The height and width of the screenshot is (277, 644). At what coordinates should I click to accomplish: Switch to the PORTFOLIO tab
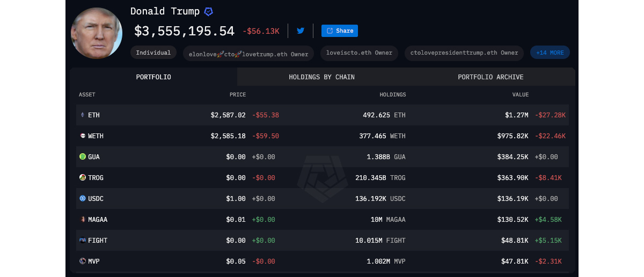[153, 77]
